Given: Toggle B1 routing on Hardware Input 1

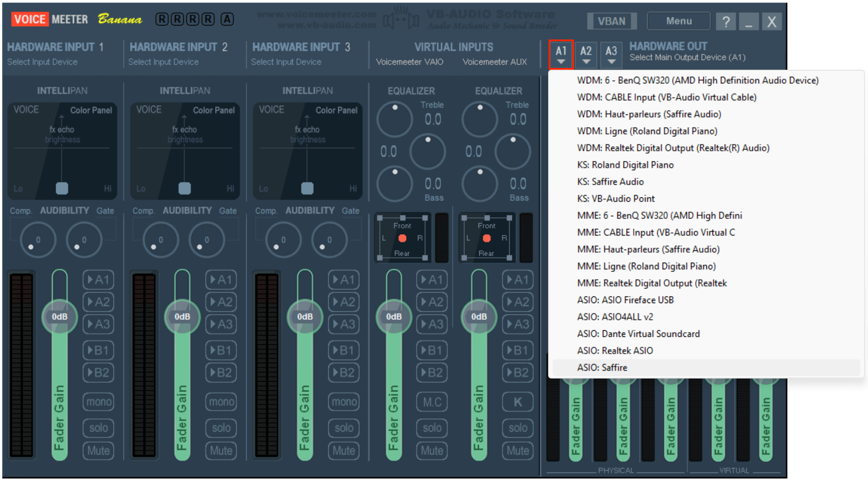Looking at the screenshot, I should (x=99, y=350).
